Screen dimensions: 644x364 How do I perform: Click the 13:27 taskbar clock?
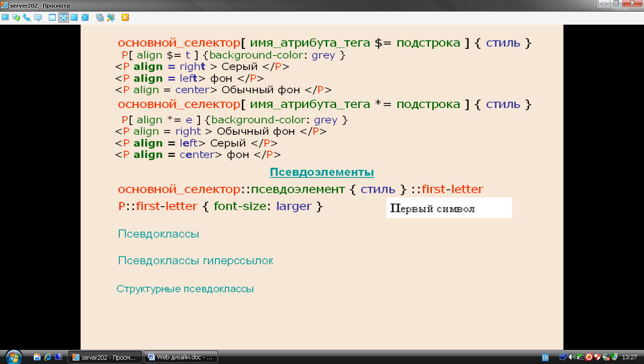[629, 357]
